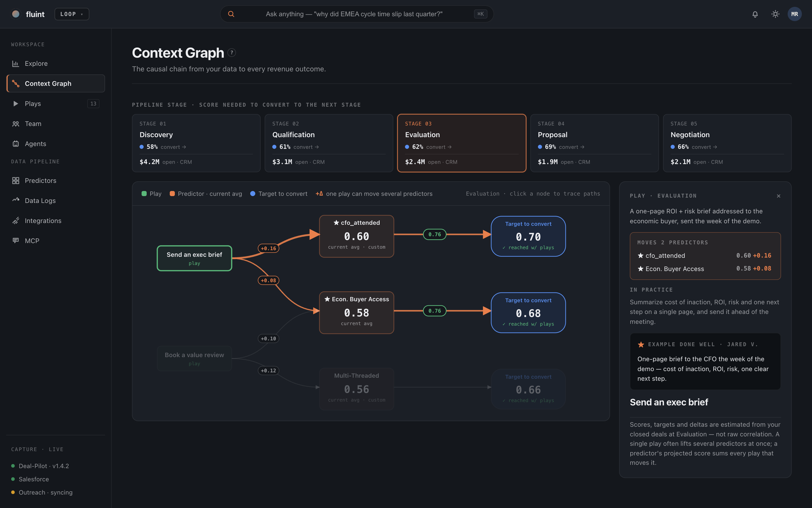Image resolution: width=812 pixels, height=508 pixels.
Task: Click the +0.10 delta edge label
Action: coord(268,338)
